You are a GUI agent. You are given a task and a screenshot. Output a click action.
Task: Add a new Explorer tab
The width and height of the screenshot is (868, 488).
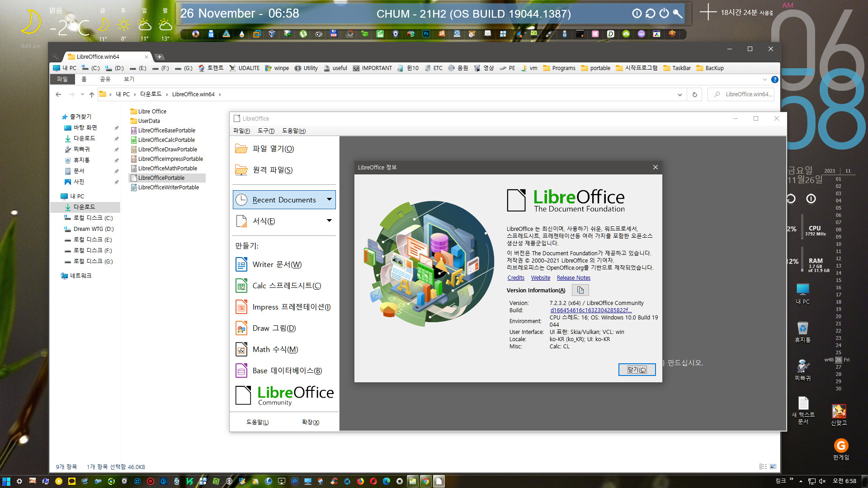click(159, 57)
